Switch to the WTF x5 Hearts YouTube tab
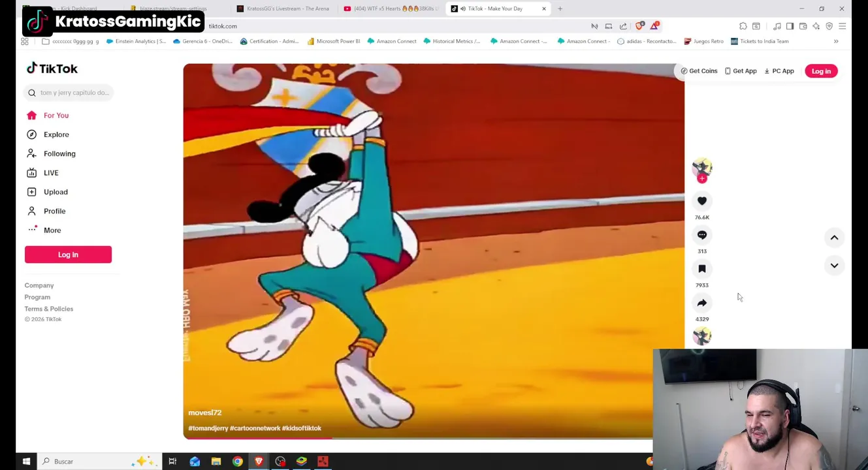Viewport: 868px width, 470px height. pos(391,8)
